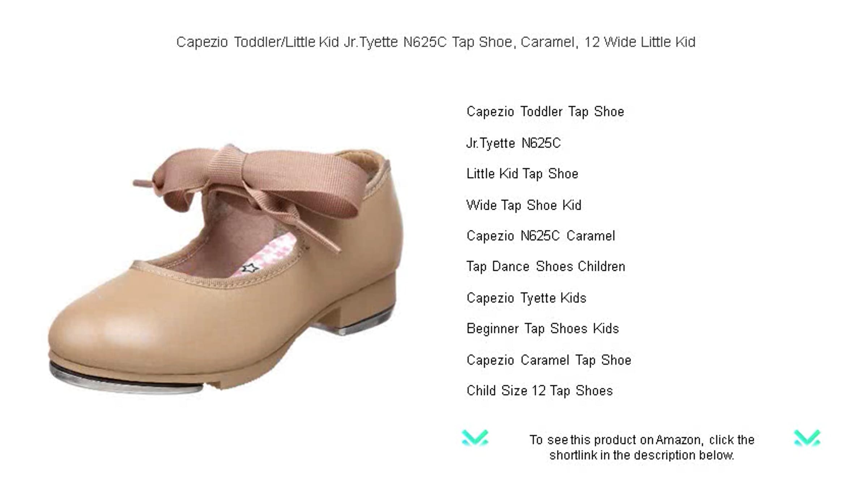Viewport: 868px width, 489px height.
Task: Click the 'Little Kid Tap Shoe' line
Action: [522, 174]
